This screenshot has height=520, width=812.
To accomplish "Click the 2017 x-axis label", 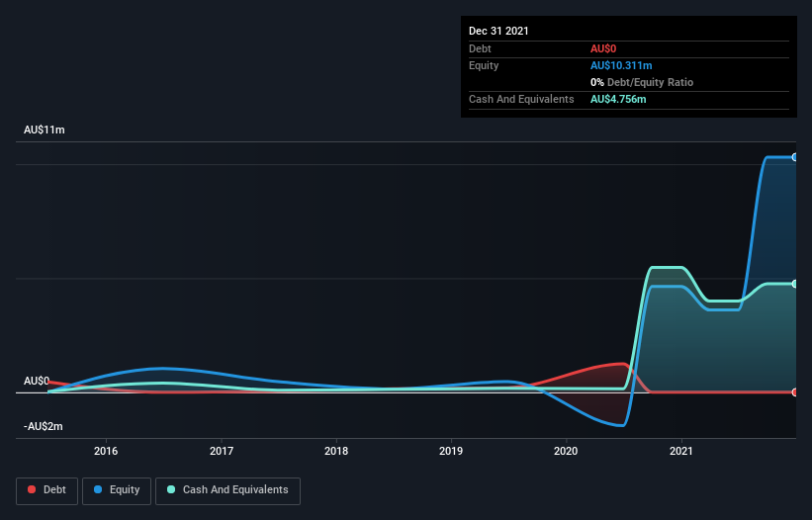I will coord(222,451).
